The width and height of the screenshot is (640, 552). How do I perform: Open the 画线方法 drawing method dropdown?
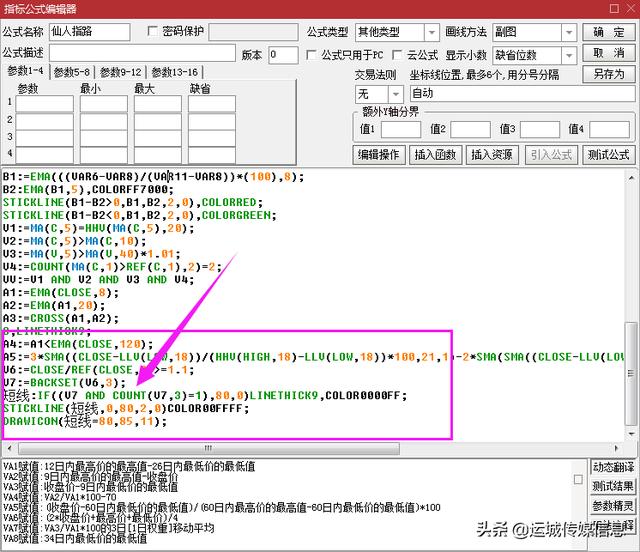(x=569, y=32)
